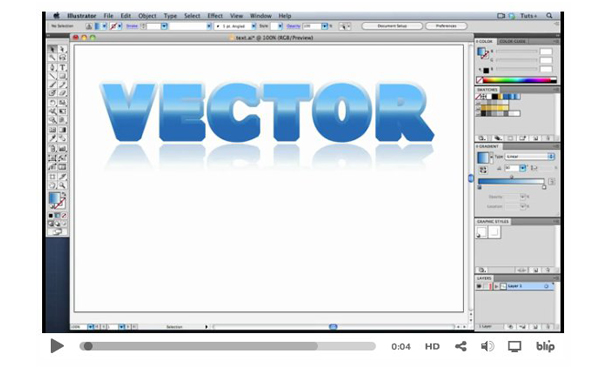Select the Line Segment tool
Viewport: 600px width, 370px height.
click(53, 76)
